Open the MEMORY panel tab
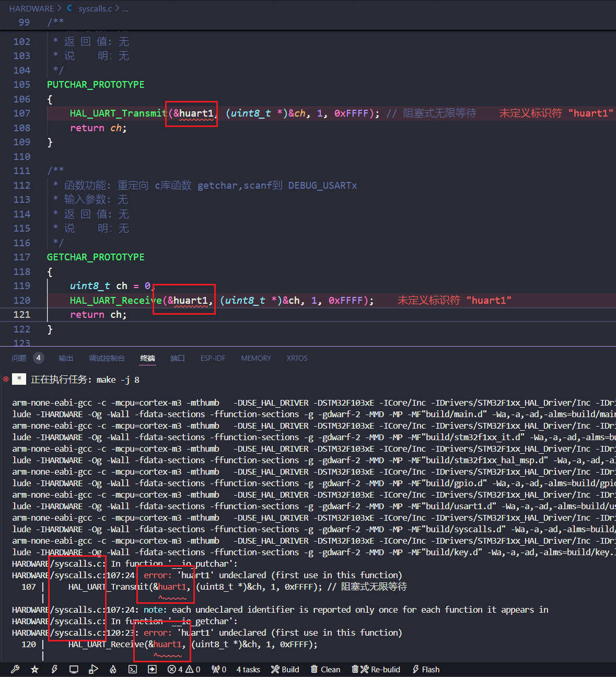 pyautogui.click(x=256, y=358)
